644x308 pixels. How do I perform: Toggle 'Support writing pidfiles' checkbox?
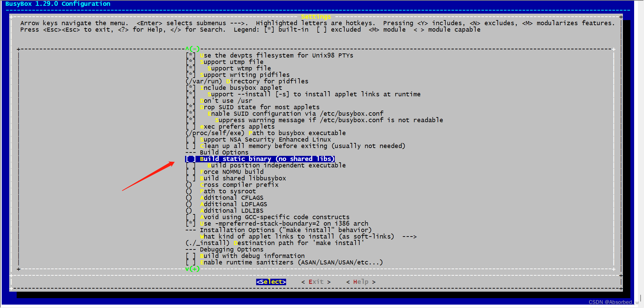(191, 75)
